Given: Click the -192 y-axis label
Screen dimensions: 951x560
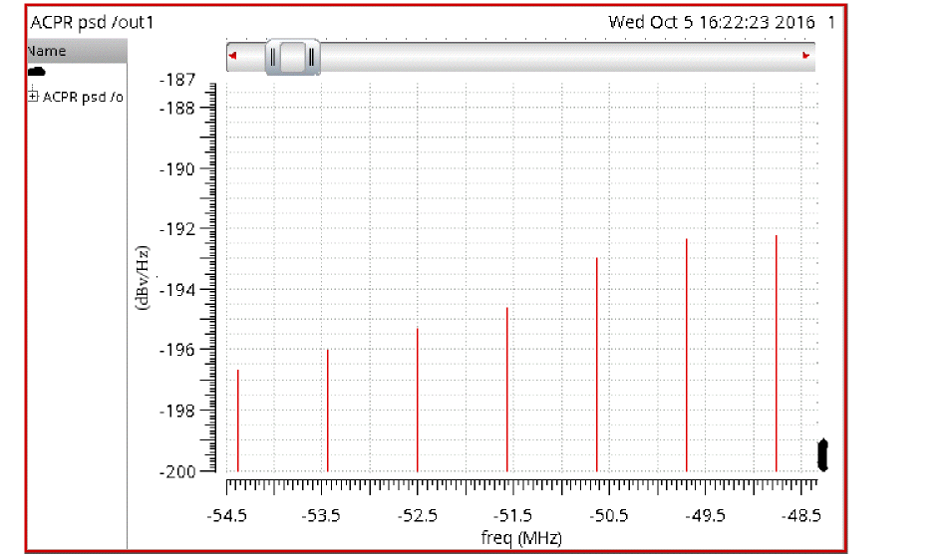Looking at the screenshot, I should (177, 229).
